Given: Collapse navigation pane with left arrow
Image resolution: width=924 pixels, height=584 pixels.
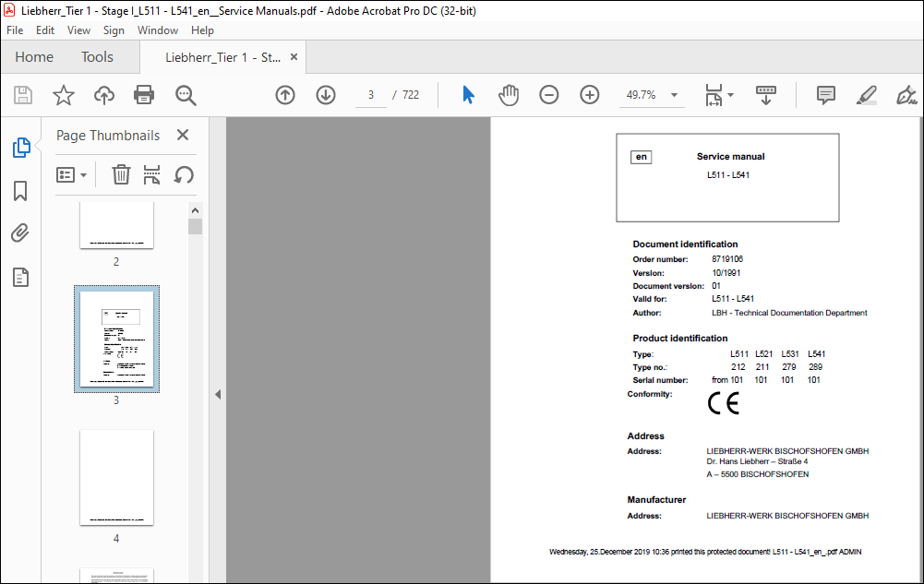Looking at the screenshot, I should coord(218,395).
